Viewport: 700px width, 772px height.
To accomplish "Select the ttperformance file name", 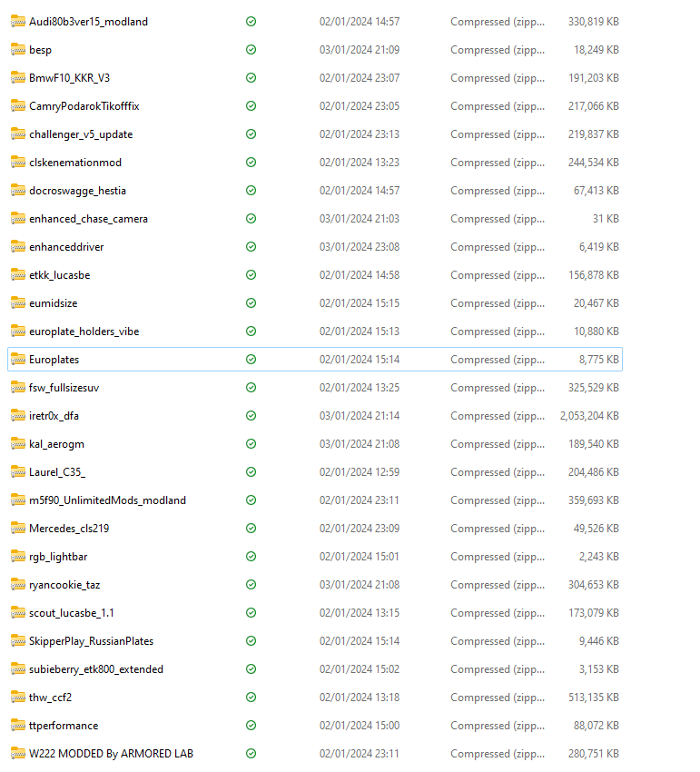I will 64,726.
